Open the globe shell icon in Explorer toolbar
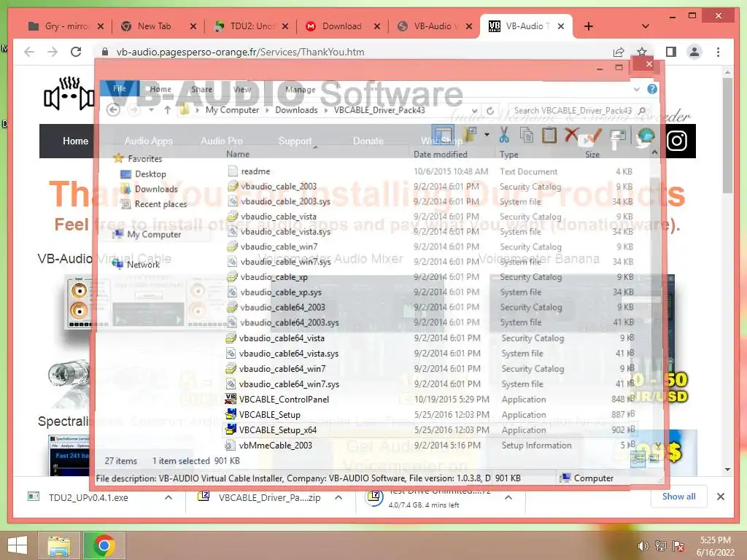747x560 pixels. point(645,136)
